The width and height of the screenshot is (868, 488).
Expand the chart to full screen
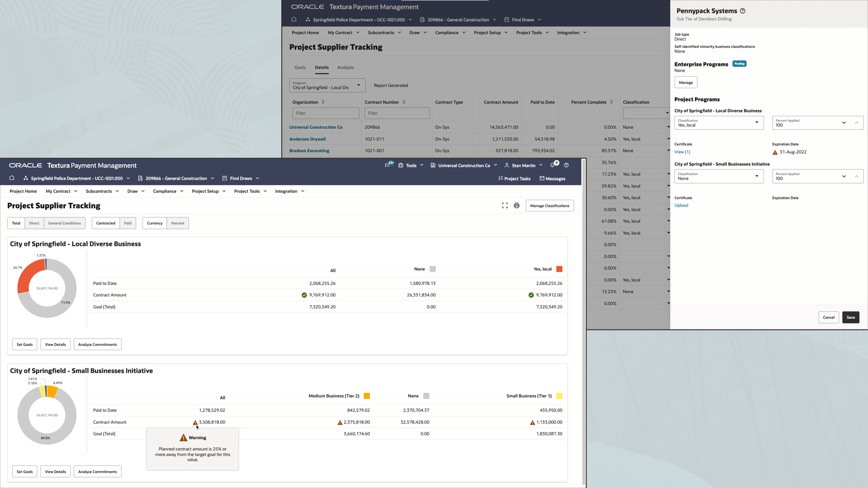(505, 206)
